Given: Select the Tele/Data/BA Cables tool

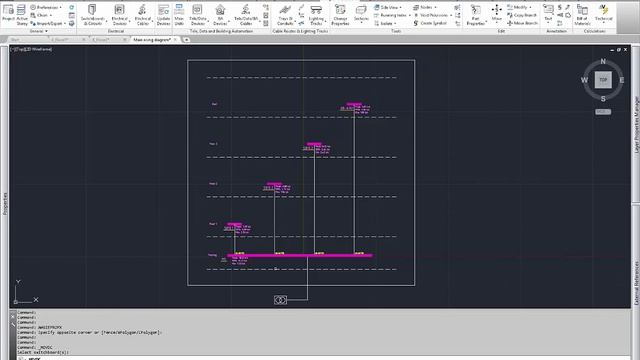Looking at the screenshot, I should 246,15.
